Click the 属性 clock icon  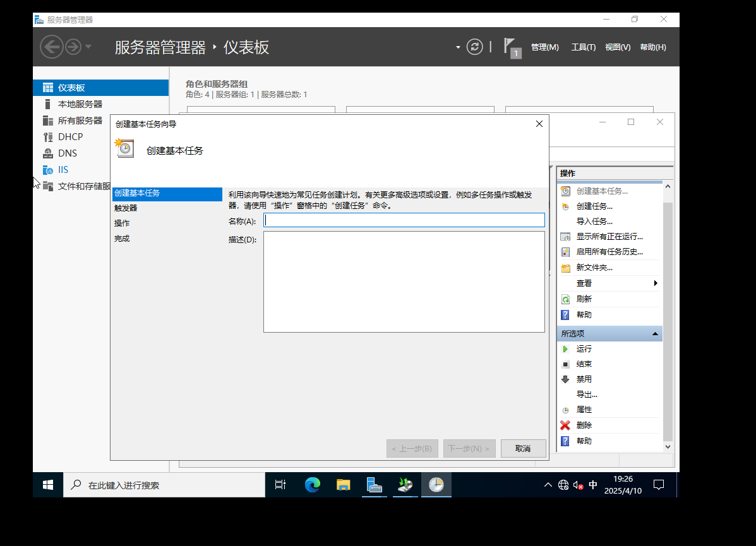565,410
